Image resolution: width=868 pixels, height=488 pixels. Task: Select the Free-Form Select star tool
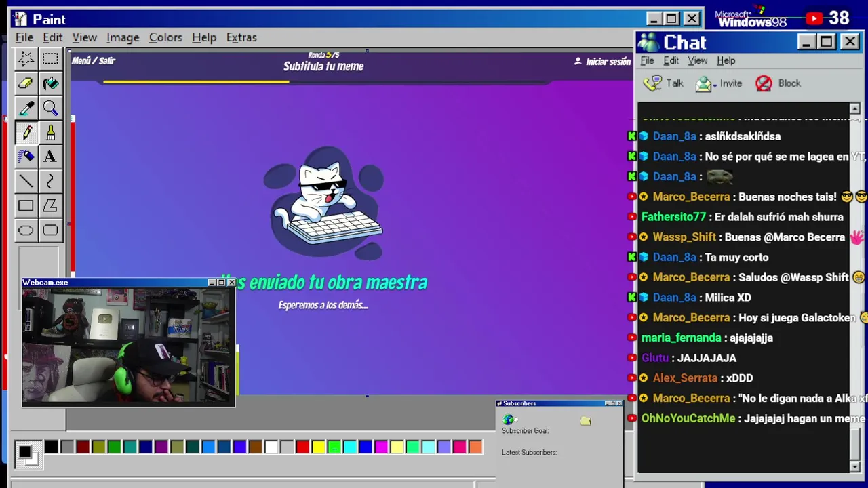(26, 59)
